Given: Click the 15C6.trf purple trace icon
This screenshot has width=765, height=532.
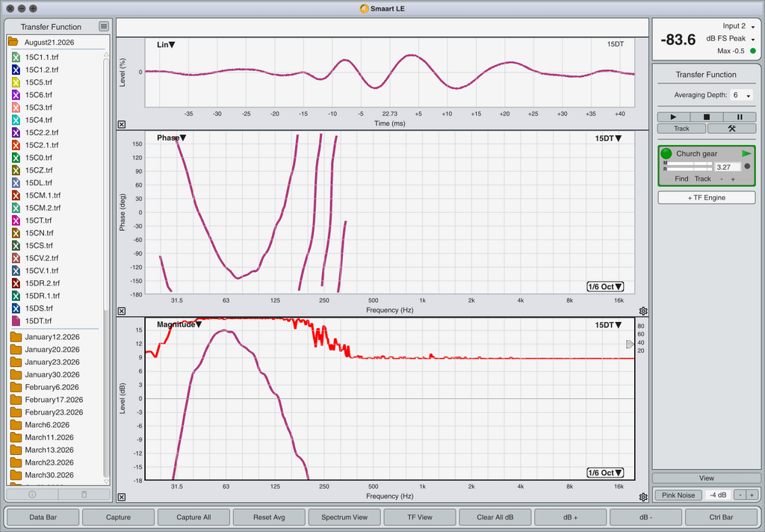Looking at the screenshot, I should pyautogui.click(x=16, y=95).
